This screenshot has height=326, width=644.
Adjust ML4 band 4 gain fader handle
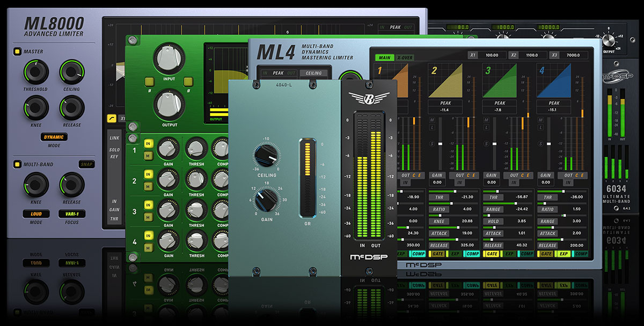548,144
